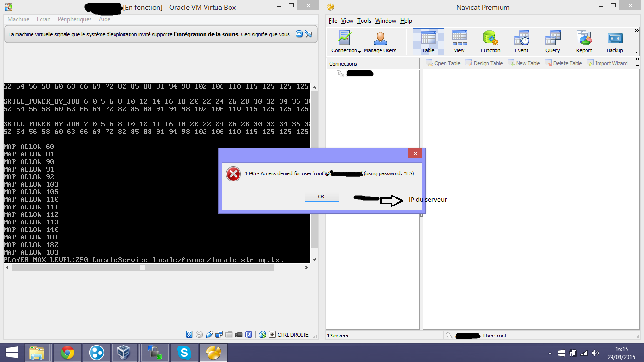Open the Machine menu in VirtualBox

pyautogui.click(x=18, y=19)
